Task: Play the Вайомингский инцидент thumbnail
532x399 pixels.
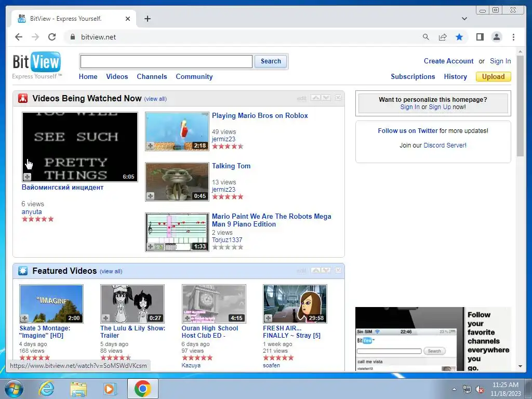Action: [79, 147]
